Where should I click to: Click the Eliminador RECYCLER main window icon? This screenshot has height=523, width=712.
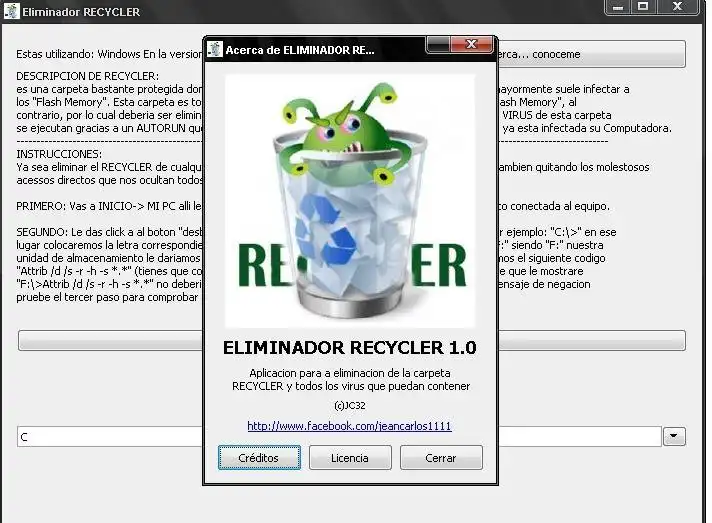pos(12,11)
